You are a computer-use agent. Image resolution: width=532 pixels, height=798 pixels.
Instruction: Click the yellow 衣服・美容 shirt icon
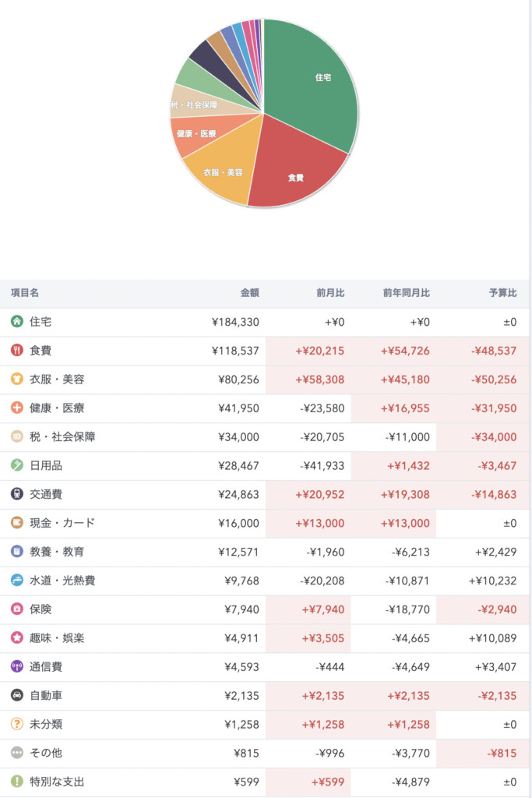17,379
